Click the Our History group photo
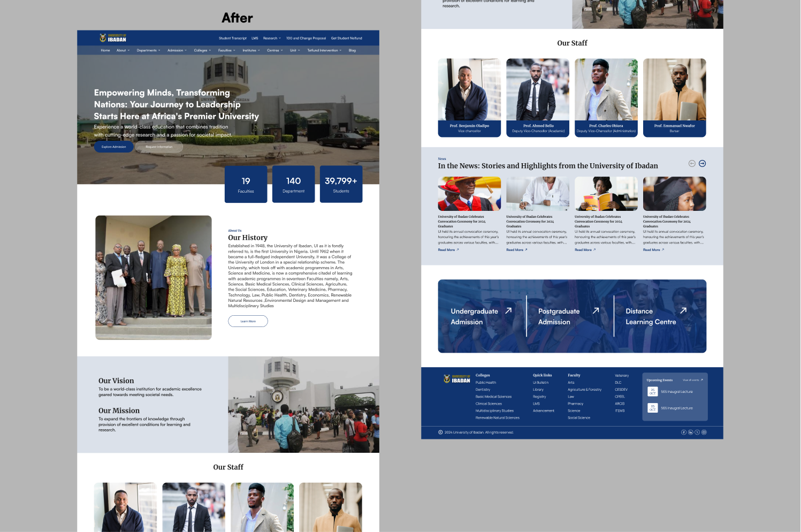Image resolution: width=801 pixels, height=532 pixels. [x=154, y=277]
